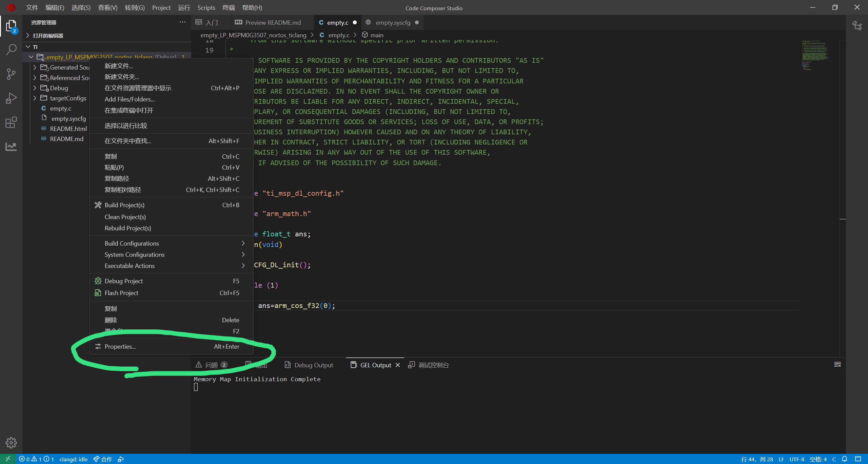Switch to the empty.syscfg tab

pyautogui.click(x=393, y=23)
